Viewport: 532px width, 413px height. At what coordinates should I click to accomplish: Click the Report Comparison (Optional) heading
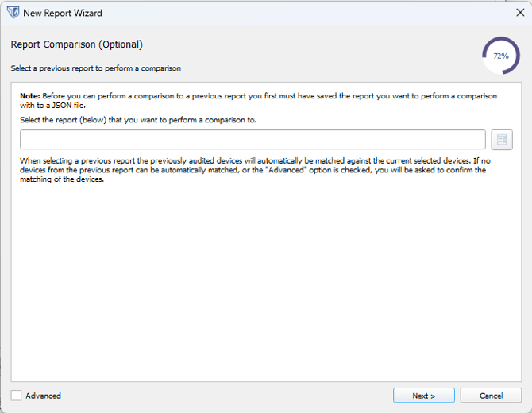77,44
